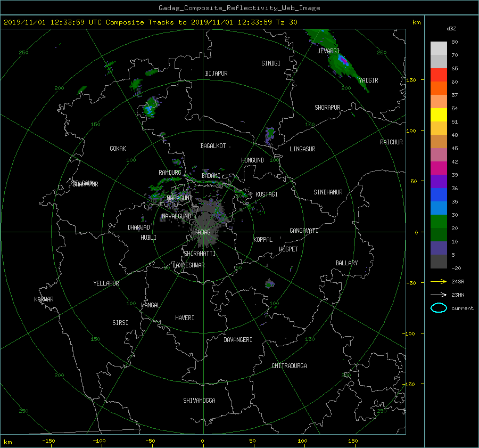Select the magenta 39 dBZ color swatch

click(439, 168)
